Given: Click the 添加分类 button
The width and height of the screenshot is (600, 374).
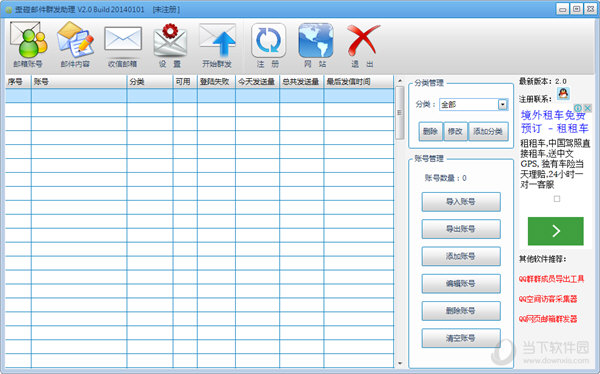Looking at the screenshot, I should point(488,132).
